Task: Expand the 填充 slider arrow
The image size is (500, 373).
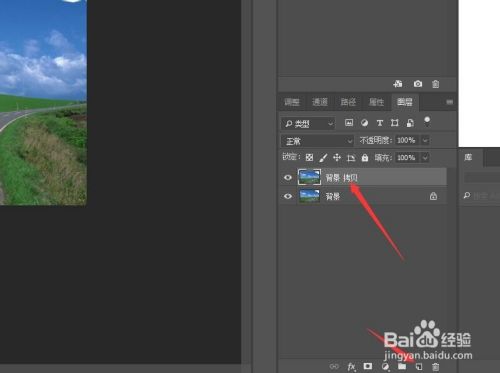Action: pos(425,157)
